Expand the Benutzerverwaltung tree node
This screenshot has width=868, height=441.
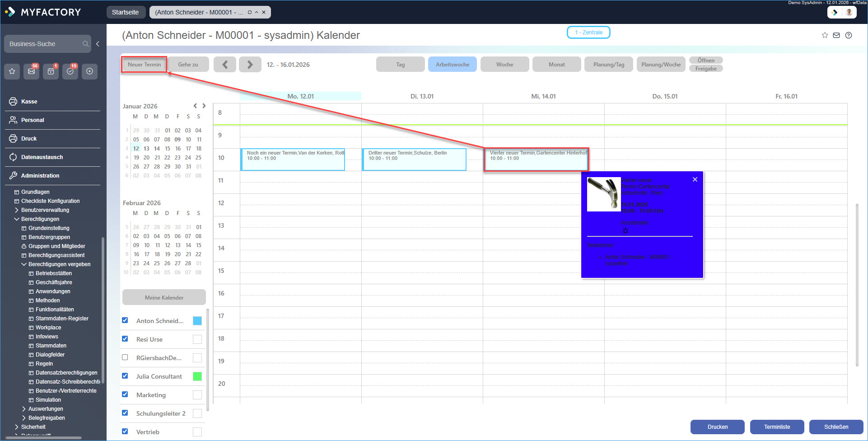pyautogui.click(x=17, y=210)
